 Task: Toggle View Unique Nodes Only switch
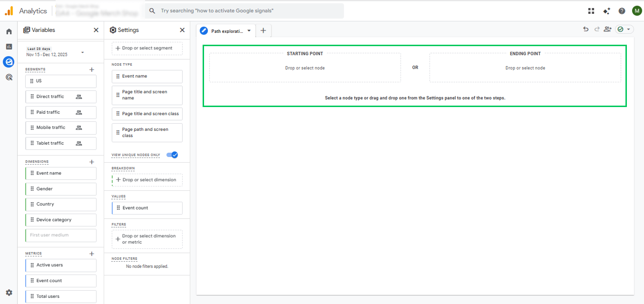click(x=172, y=155)
